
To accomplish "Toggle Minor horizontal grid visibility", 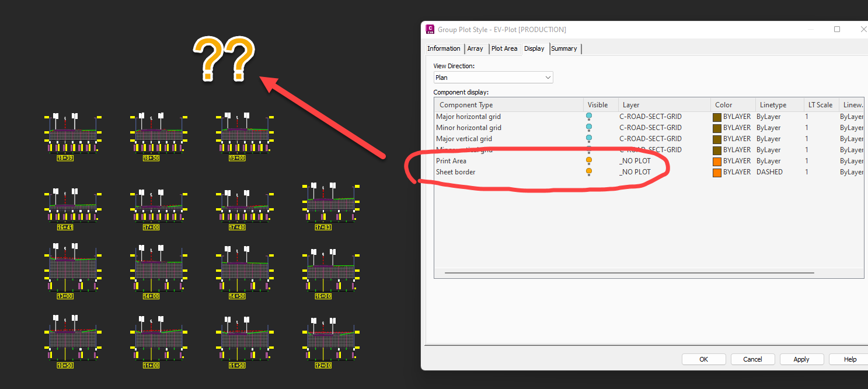I will (x=589, y=127).
